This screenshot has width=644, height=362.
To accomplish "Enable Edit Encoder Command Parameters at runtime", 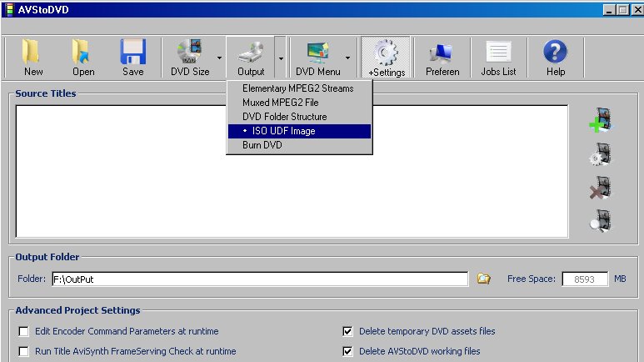I will tap(24, 331).
